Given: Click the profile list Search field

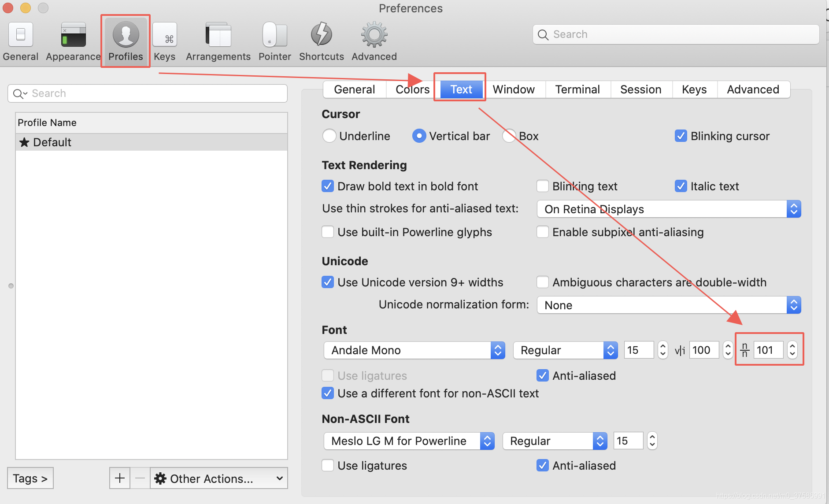Looking at the screenshot, I should tap(148, 93).
